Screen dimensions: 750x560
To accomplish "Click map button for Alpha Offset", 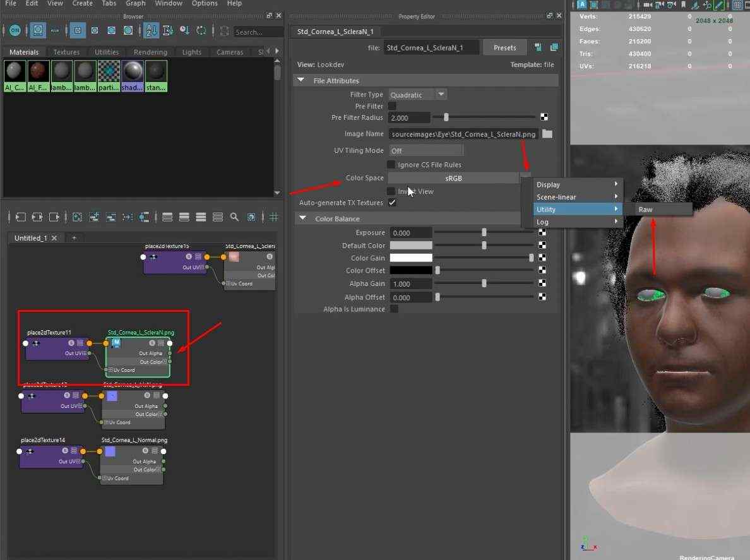I will tap(542, 297).
